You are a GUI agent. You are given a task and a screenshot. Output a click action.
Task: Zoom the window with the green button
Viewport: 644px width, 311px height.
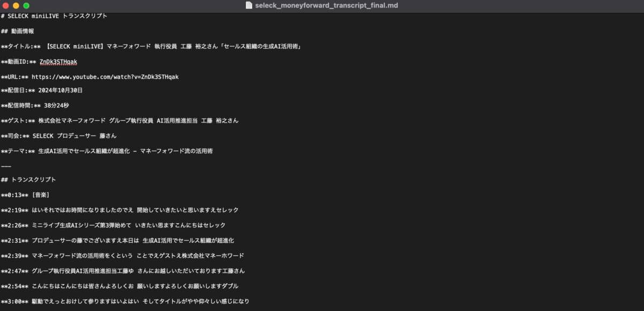(x=26, y=5)
